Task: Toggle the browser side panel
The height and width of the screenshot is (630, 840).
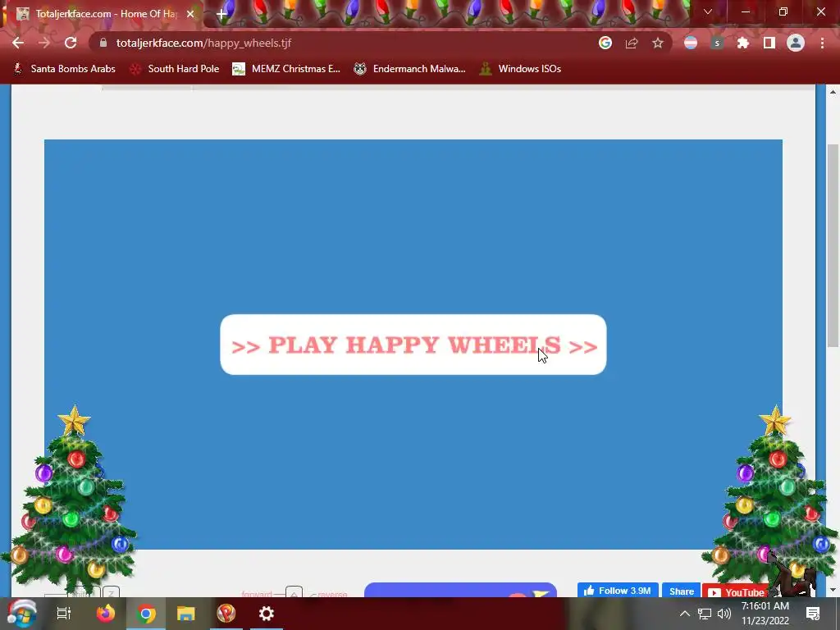Action: click(x=769, y=43)
